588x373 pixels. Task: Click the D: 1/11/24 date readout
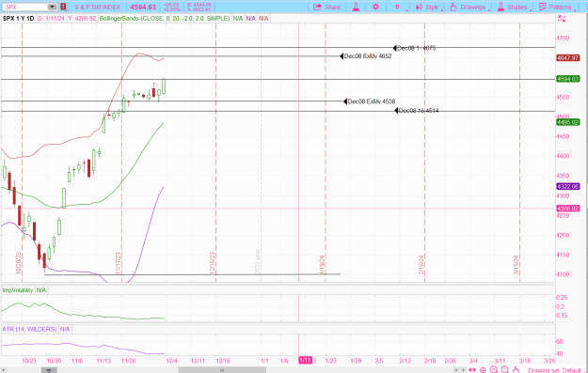51,19
